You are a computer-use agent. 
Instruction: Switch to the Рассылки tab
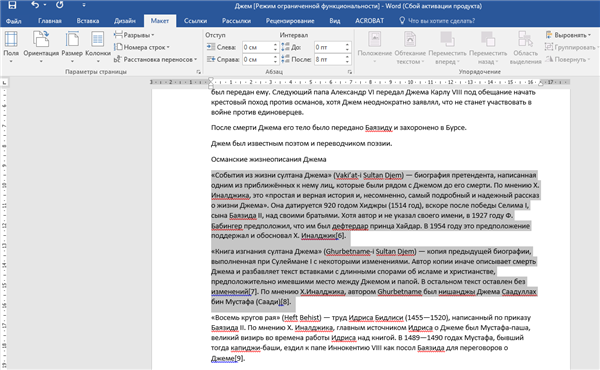click(236, 21)
